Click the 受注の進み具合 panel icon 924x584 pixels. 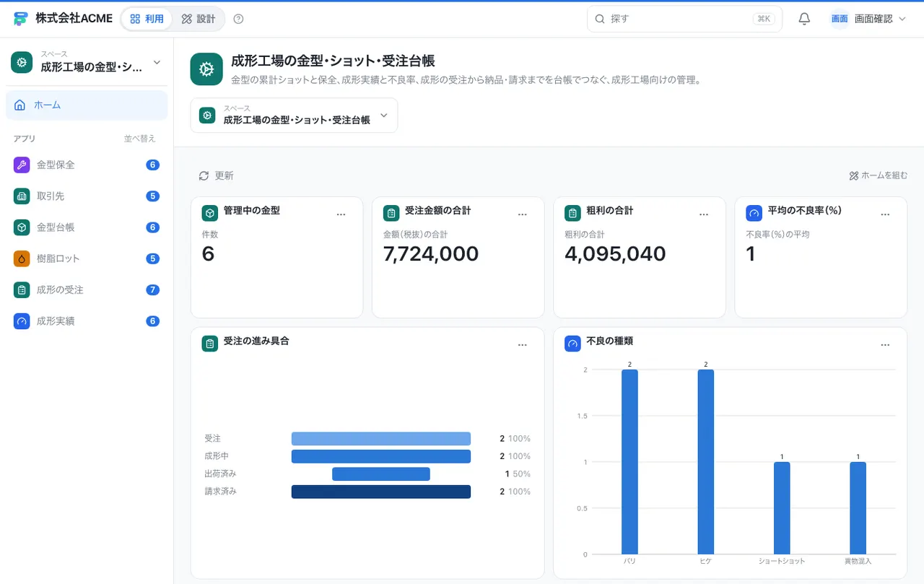[x=209, y=344]
